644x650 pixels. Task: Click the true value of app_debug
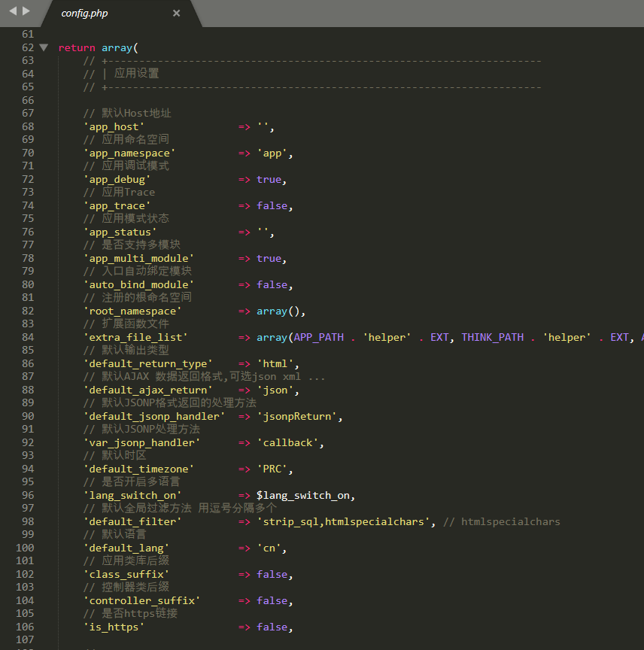click(269, 180)
